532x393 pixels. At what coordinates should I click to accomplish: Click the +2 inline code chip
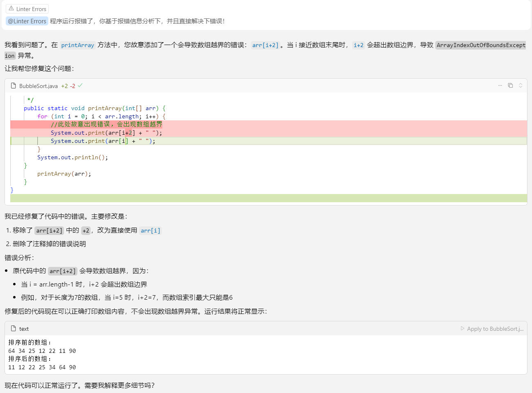[85, 230]
